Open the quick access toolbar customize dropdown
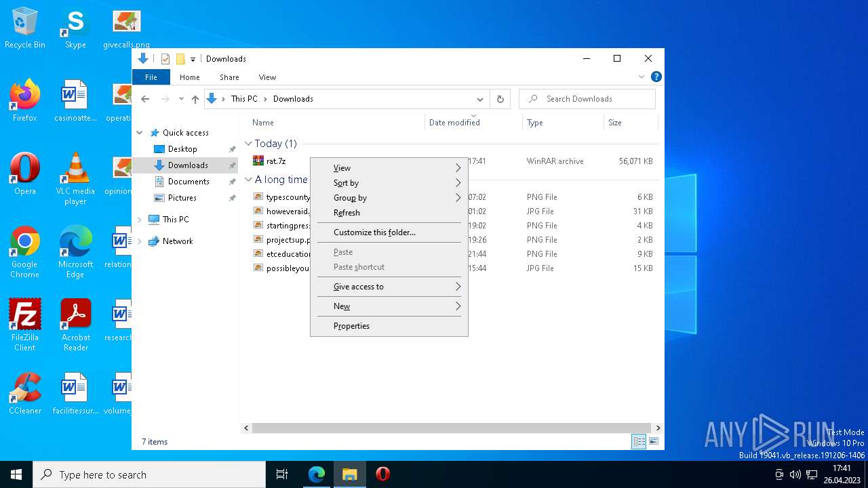Image resolution: width=868 pixels, height=488 pixels. click(193, 59)
